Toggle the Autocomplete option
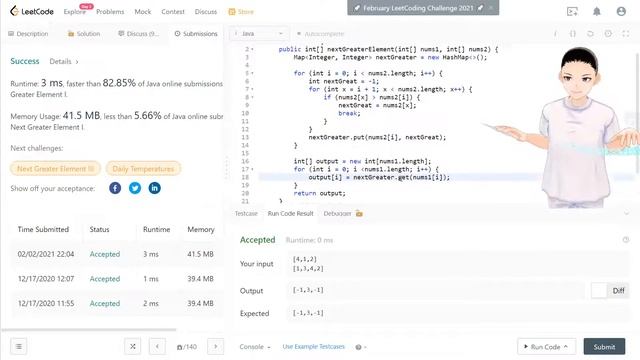This screenshot has height=360, width=640. coord(320,33)
